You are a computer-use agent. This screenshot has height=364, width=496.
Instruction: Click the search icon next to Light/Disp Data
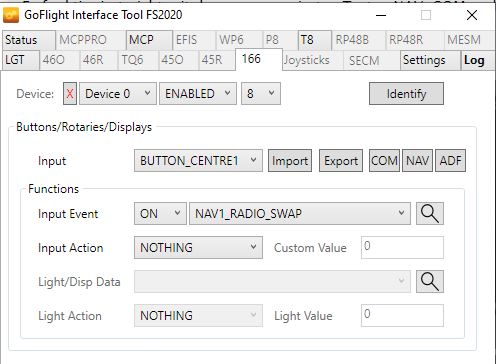(430, 282)
